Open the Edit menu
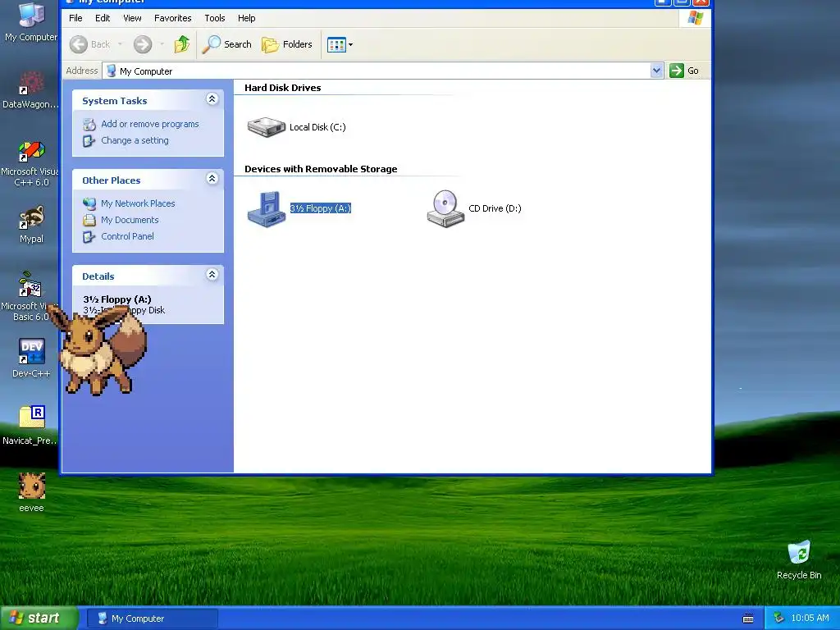Screen dimensions: 840x630 point(103,18)
